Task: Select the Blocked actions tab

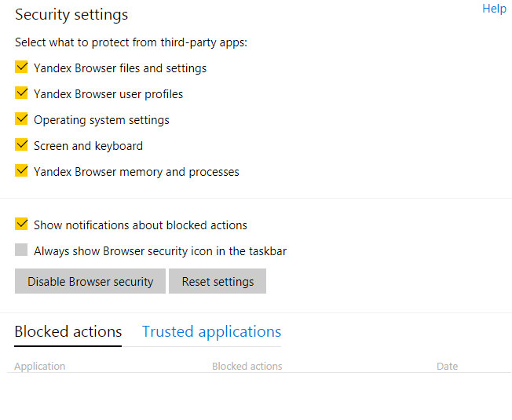Action: (x=68, y=331)
